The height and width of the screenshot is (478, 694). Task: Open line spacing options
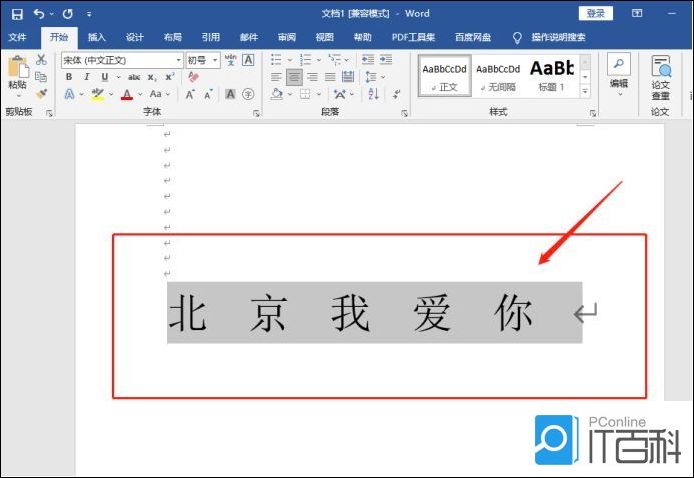[371, 77]
